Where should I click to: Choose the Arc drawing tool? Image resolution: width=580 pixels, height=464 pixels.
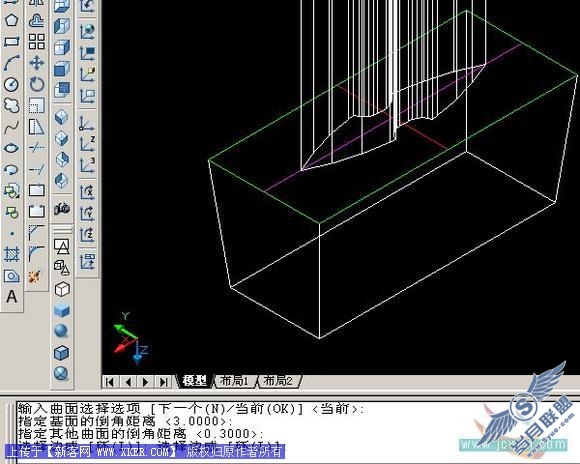(11, 63)
